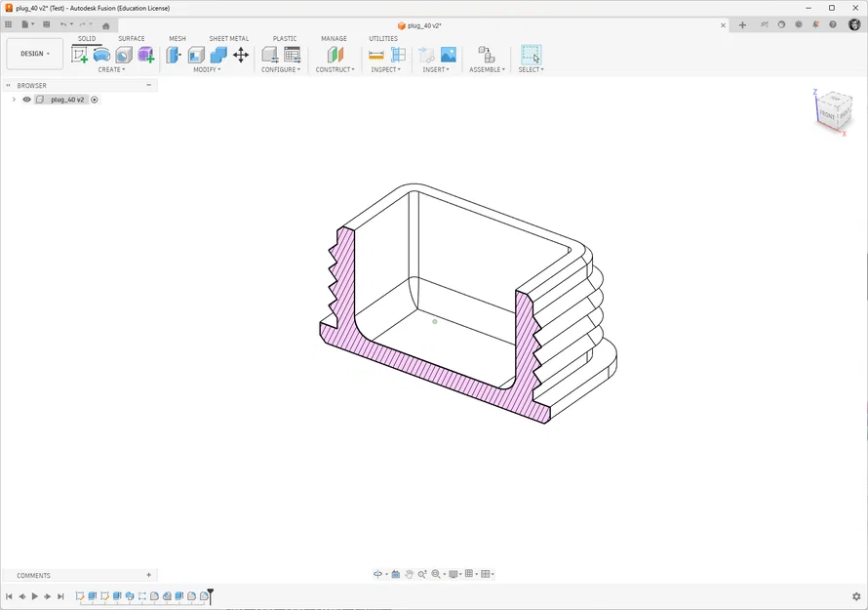
Task: Open the user account avatar menu
Action: pos(854,24)
